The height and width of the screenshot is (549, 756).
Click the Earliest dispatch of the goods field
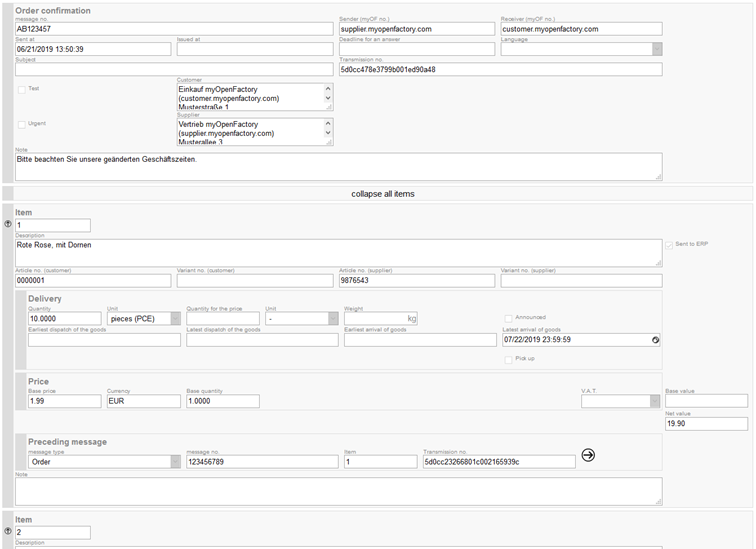tap(104, 340)
